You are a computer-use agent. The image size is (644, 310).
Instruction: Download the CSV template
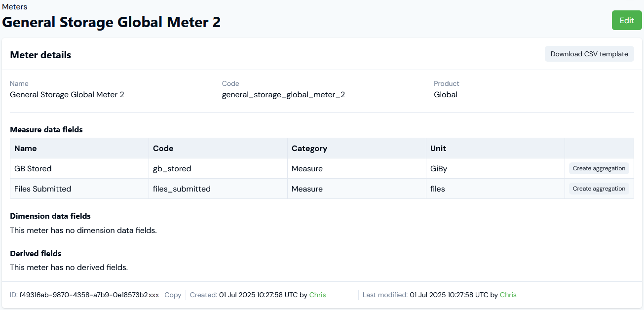(x=589, y=54)
